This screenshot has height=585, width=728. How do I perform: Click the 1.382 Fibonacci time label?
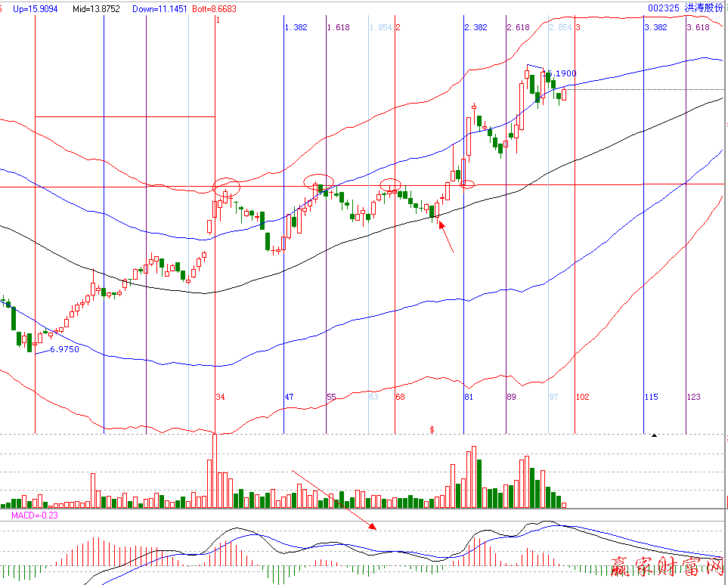pyautogui.click(x=296, y=27)
